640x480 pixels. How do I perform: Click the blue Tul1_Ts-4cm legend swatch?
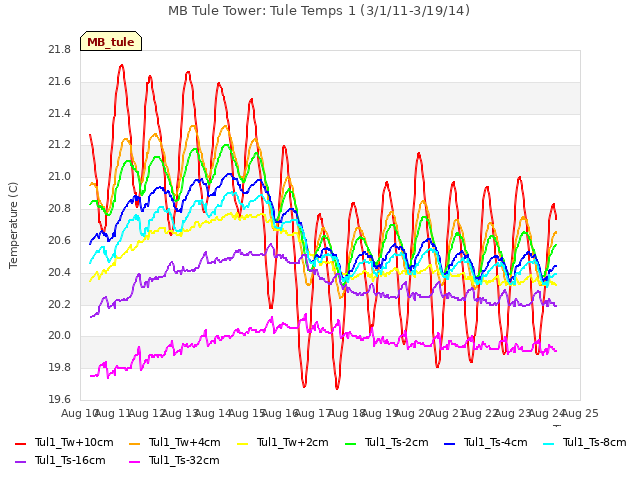[x=449, y=443]
